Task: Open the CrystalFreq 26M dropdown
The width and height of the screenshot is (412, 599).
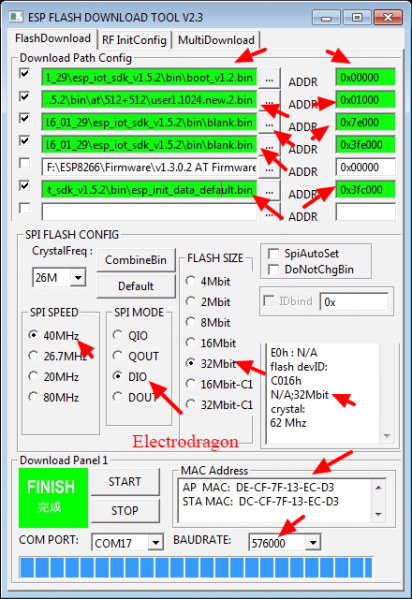Action: pyautogui.click(x=78, y=277)
